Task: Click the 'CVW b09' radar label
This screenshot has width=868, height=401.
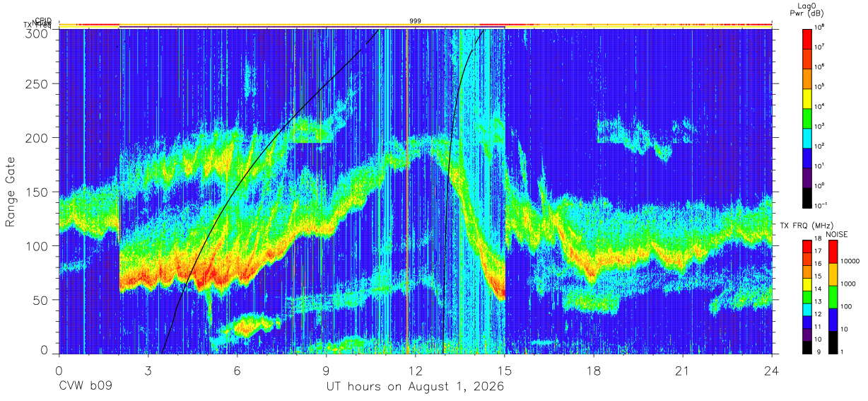Action: point(85,387)
